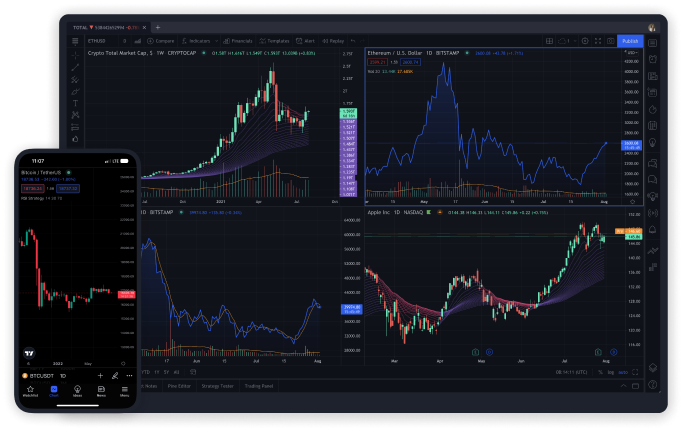Tap the Ideas tab on phone
This screenshot has width=683, height=431.
(77, 391)
